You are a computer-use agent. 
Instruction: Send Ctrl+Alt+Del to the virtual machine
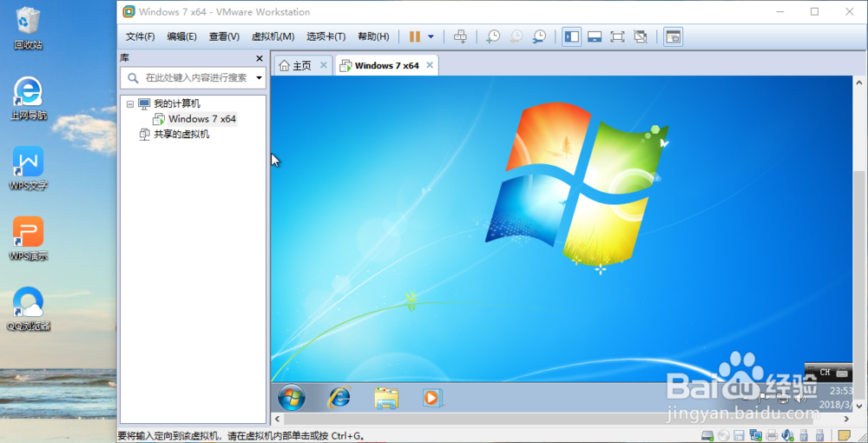[x=460, y=36]
